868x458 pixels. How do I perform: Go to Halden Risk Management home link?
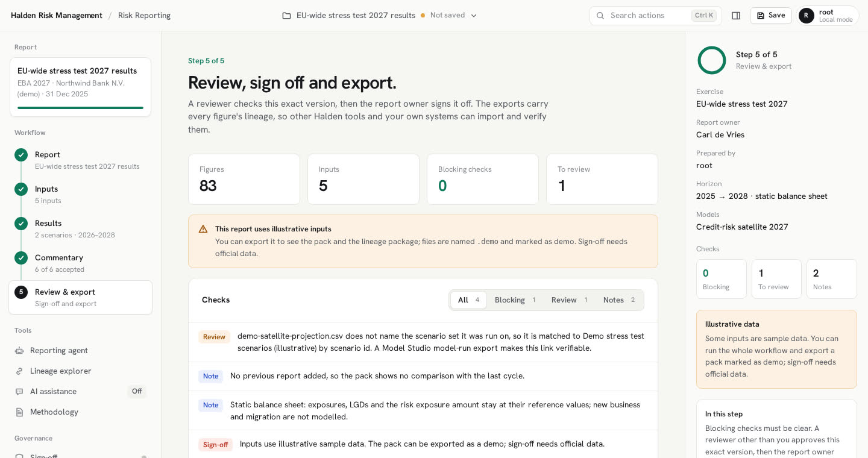point(57,16)
